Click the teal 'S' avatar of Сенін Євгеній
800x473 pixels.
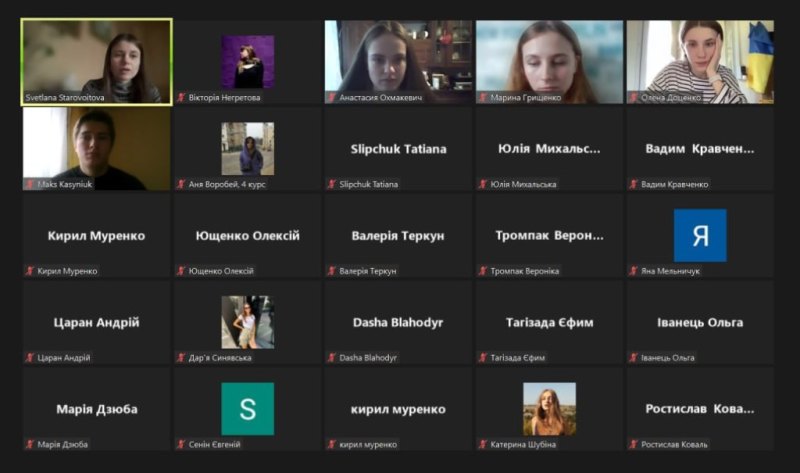(x=247, y=409)
